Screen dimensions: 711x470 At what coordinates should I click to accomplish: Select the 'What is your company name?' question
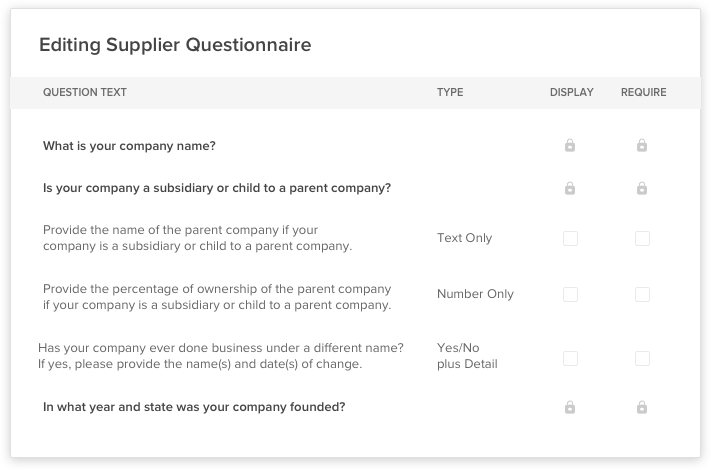pyautogui.click(x=129, y=146)
